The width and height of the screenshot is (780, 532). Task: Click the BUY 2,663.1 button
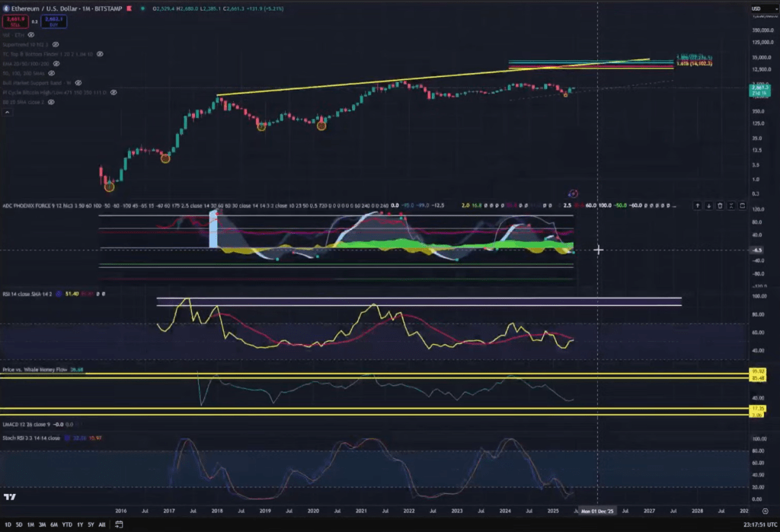(52, 21)
